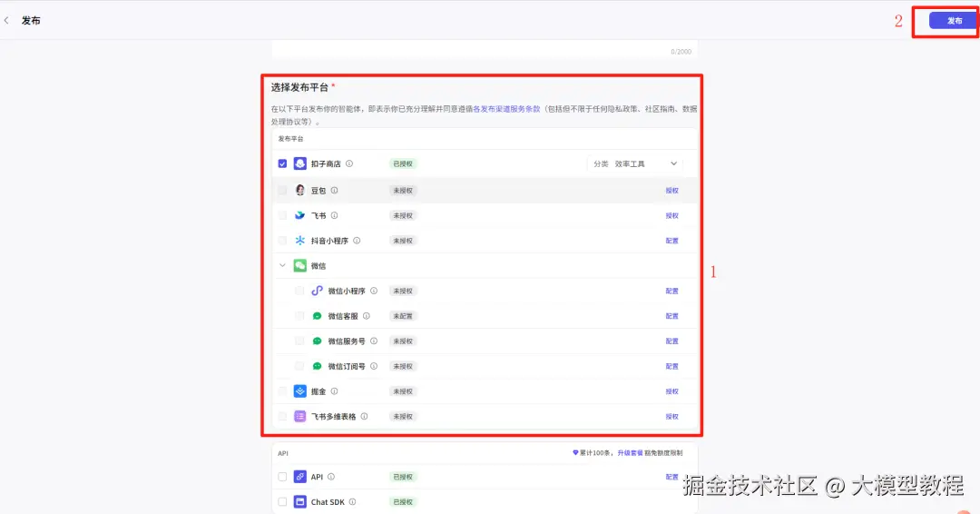Open info tooltip next to 微信订阅号
This screenshot has height=514, width=980.
(x=374, y=366)
